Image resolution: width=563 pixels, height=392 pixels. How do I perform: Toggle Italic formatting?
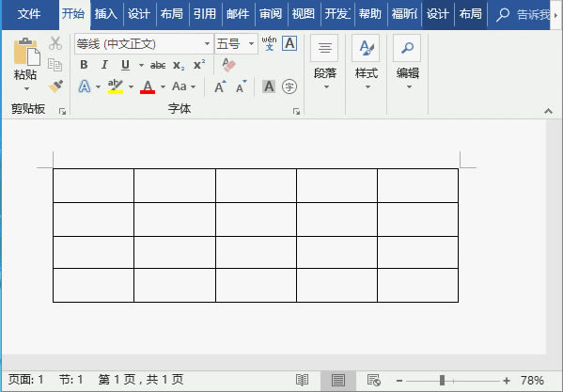tap(104, 65)
